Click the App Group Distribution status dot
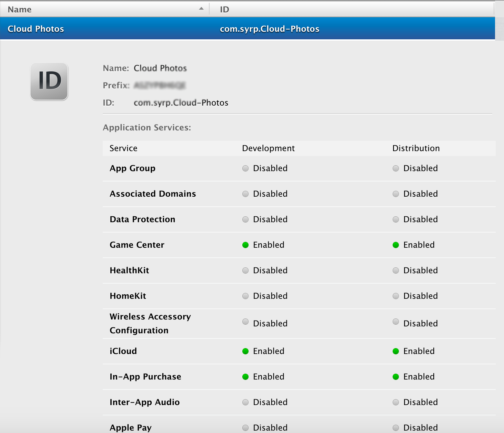This screenshot has height=433, width=504. 396,168
